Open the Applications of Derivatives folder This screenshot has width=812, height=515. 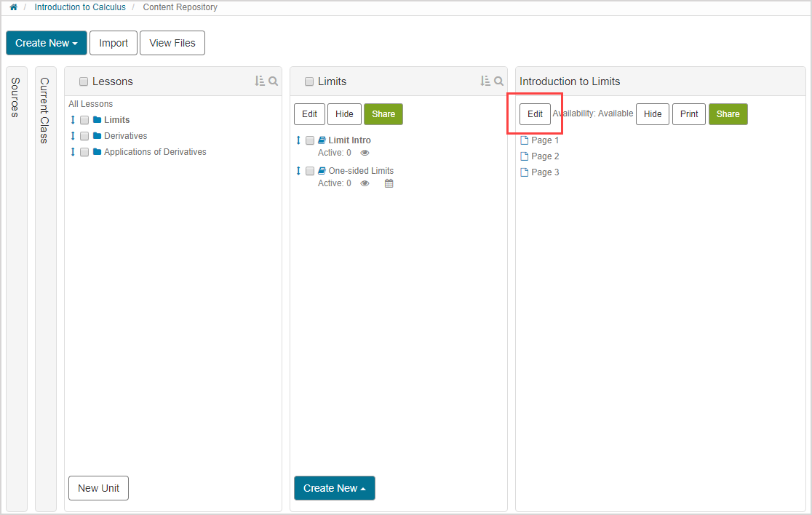pyautogui.click(x=155, y=152)
